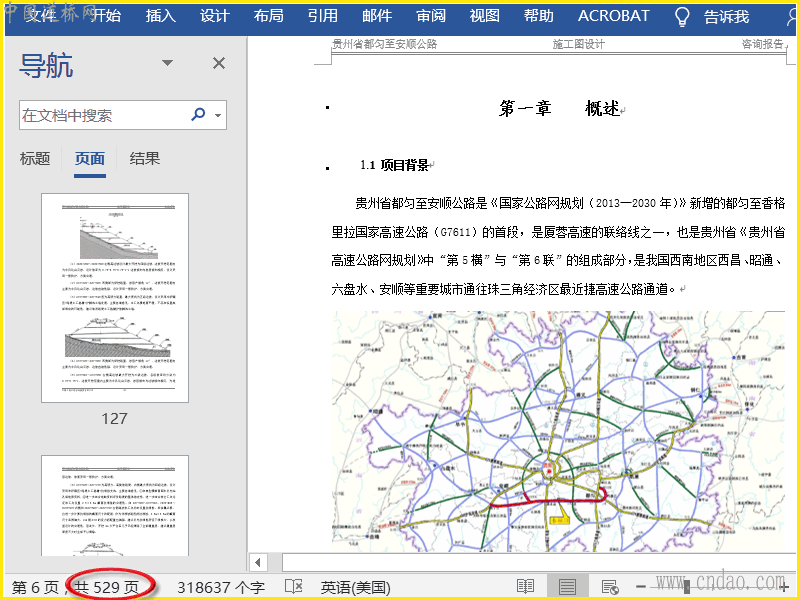Click the 第一章 概述 chapter heading
Viewport: 800px width, 600px height.
coord(560,109)
